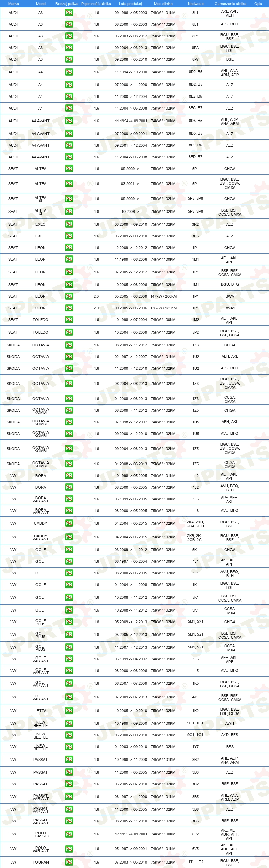The image size is (269, 868).
Task: Select the fuel icon for A4 AVANT 8ED, B7
Action: [x=69, y=157]
